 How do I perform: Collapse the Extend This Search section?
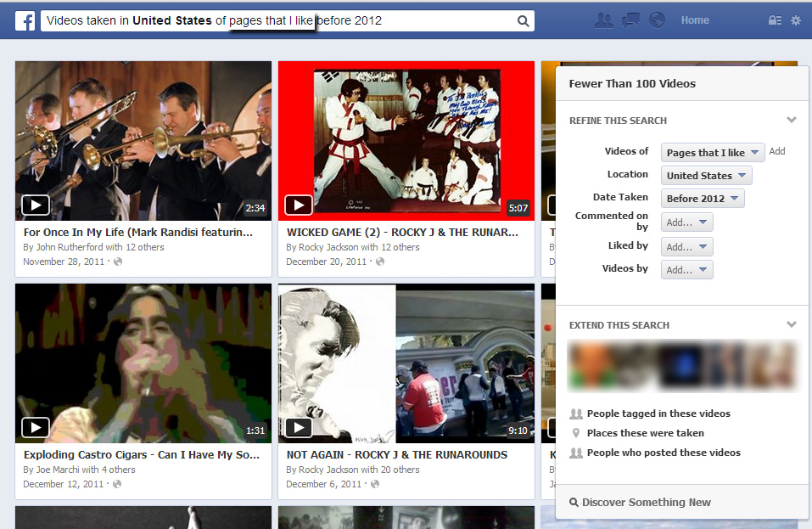[791, 325]
